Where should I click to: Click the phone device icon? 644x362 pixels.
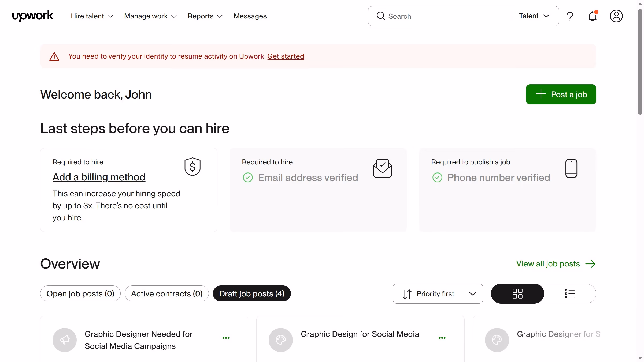[571, 168]
